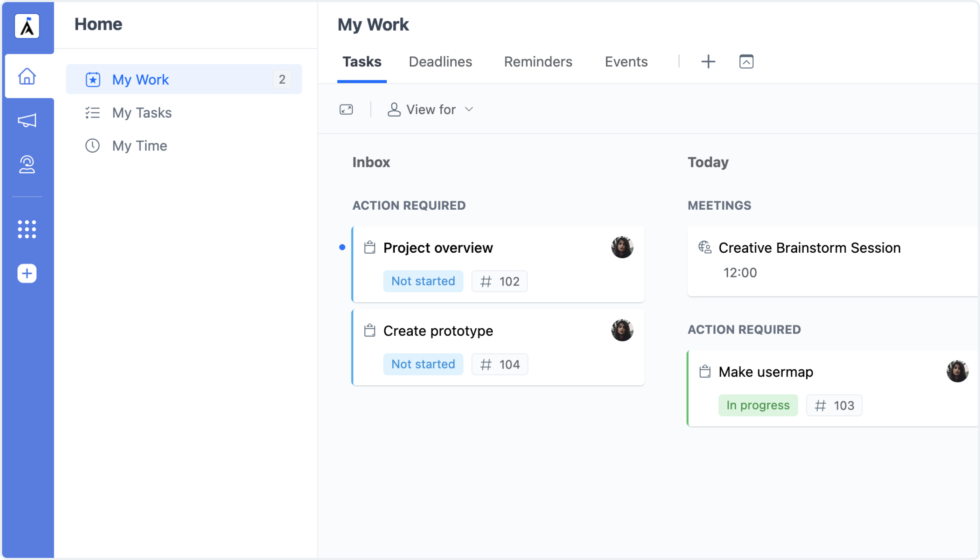Open the Events tab
This screenshot has width=980, height=560.
point(626,62)
